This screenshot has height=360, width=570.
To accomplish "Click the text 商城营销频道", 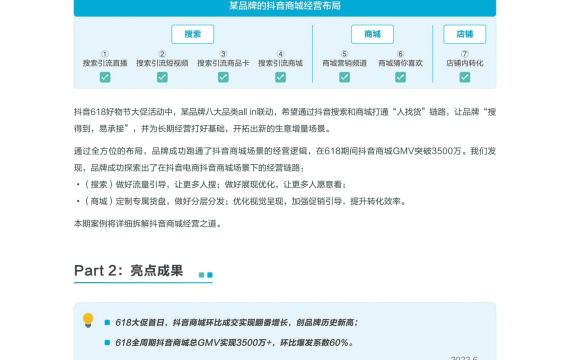I will 345,63.
